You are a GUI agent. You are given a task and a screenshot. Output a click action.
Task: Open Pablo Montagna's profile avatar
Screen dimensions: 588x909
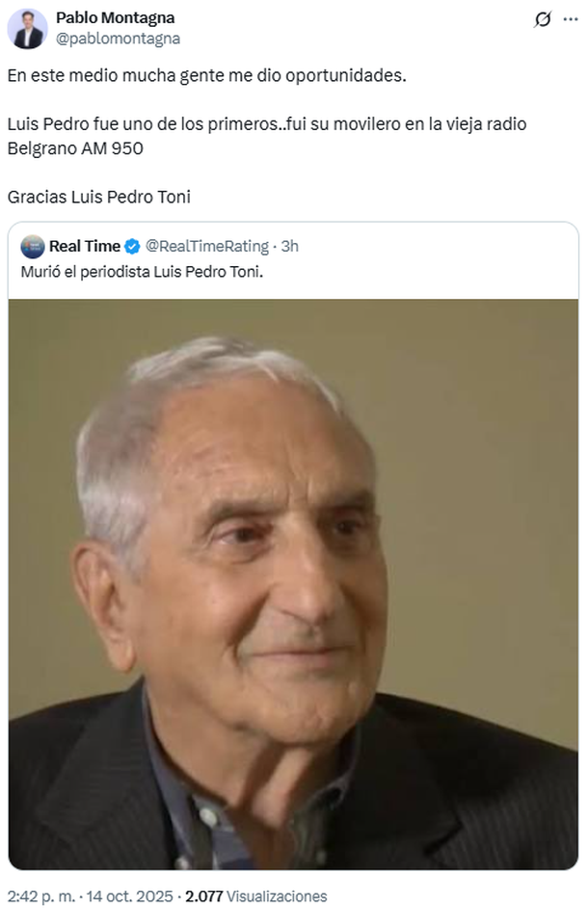[x=27, y=29]
